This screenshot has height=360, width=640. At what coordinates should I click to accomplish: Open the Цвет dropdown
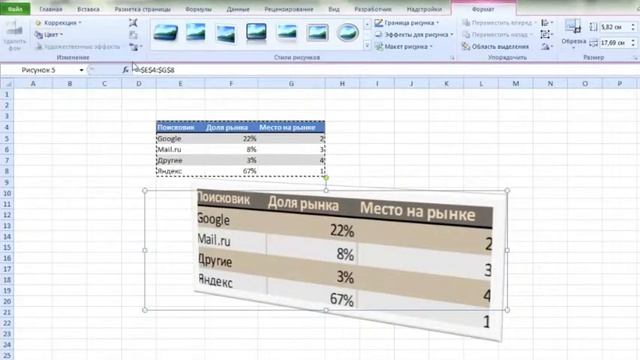49,35
